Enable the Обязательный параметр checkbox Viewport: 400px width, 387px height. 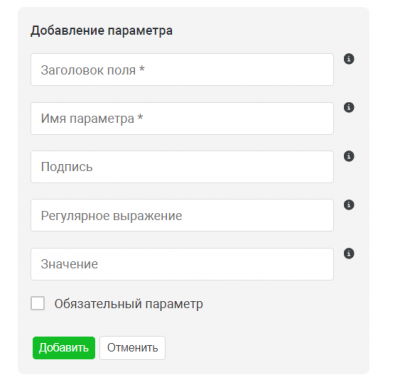(x=38, y=303)
